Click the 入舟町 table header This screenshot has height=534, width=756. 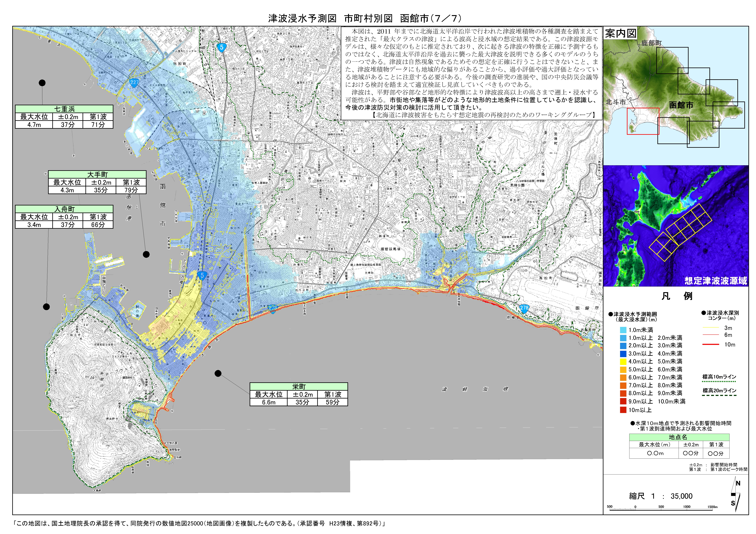[x=64, y=209]
